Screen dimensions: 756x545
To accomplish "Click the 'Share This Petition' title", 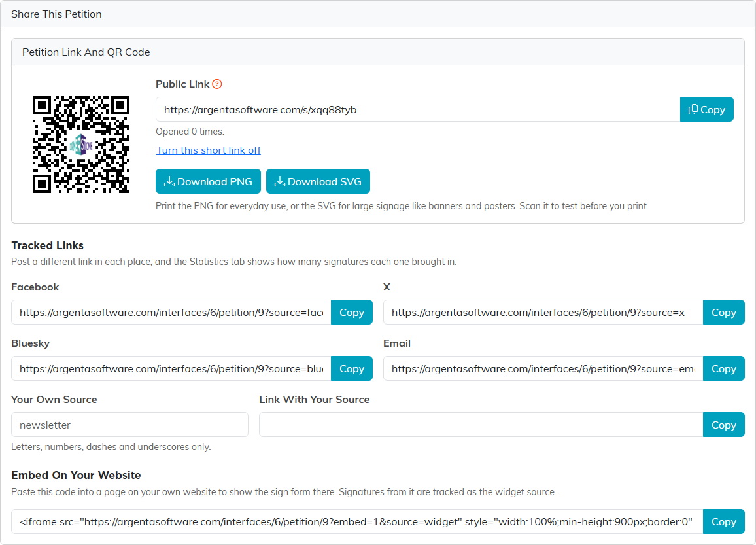I will point(56,14).
